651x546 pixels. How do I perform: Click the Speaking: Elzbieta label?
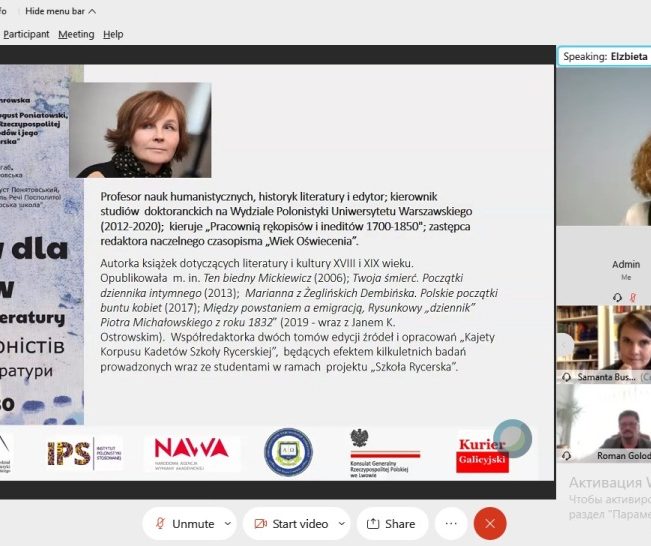coord(605,56)
